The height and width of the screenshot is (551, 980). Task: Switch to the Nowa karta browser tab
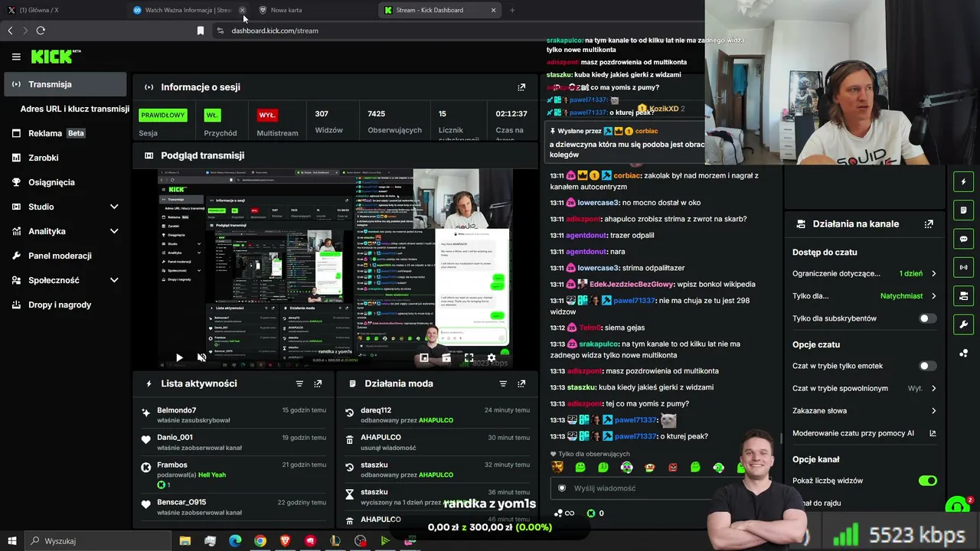click(315, 10)
